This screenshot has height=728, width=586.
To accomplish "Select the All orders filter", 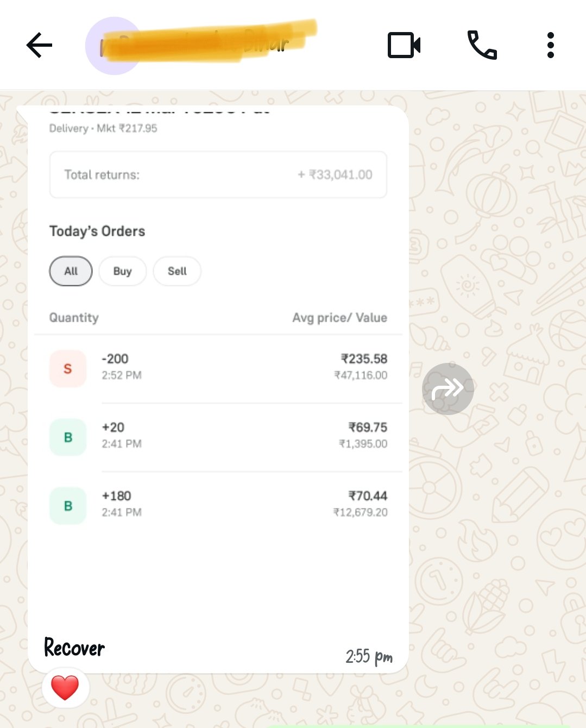I will (x=71, y=271).
